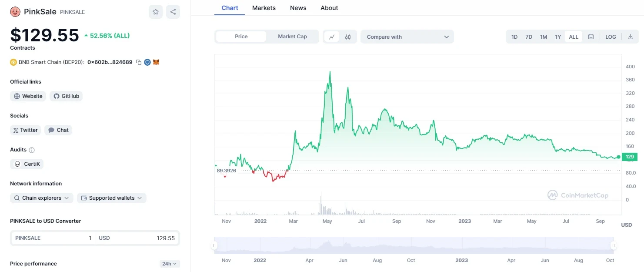The width and height of the screenshot is (644, 272).
Task: Click the USD currency label under chart
Action: pyautogui.click(x=627, y=225)
